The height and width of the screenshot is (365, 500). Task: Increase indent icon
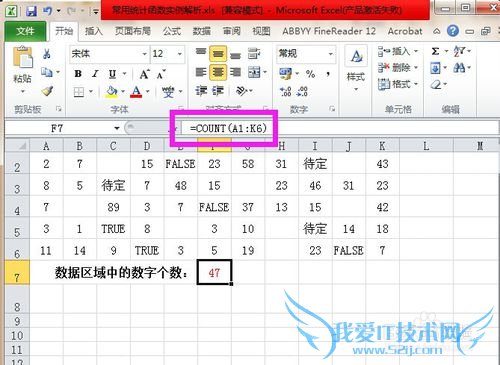pyautogui.click(x=218, y=91)
